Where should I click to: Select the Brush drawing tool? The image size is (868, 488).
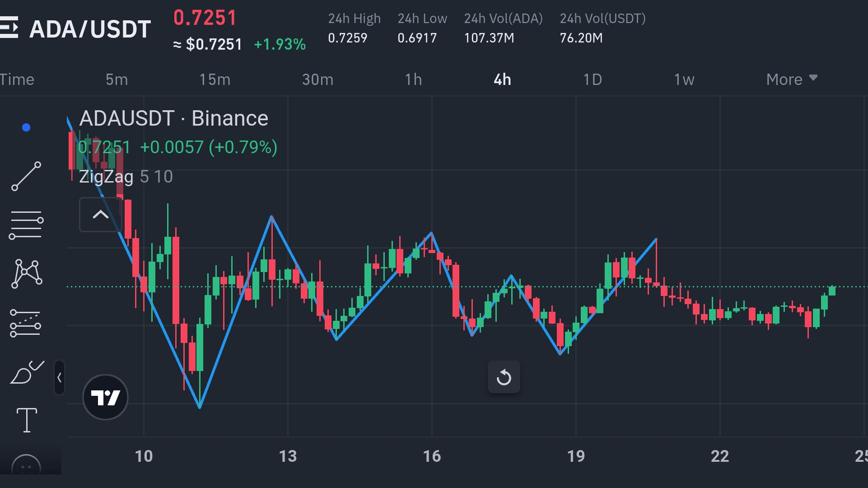26,372
